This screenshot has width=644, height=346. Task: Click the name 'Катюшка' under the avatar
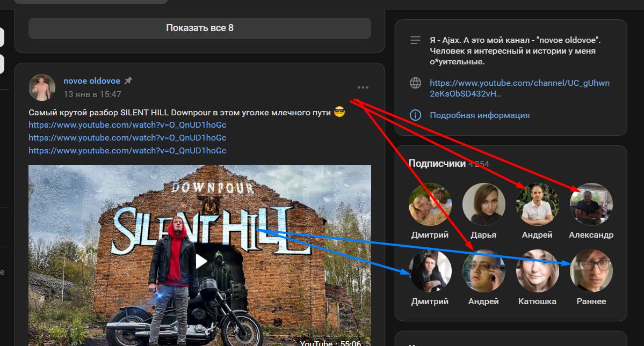click(x=537, y=301)
